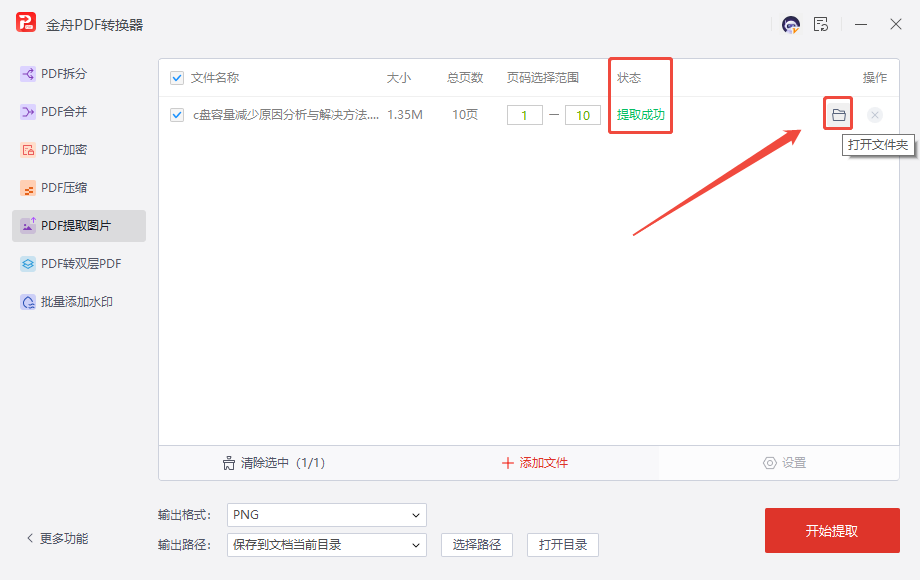The height and width of the screenshot is (580, 920).
Task: Click 添加文件 to add files
Action: click(535, 463)
